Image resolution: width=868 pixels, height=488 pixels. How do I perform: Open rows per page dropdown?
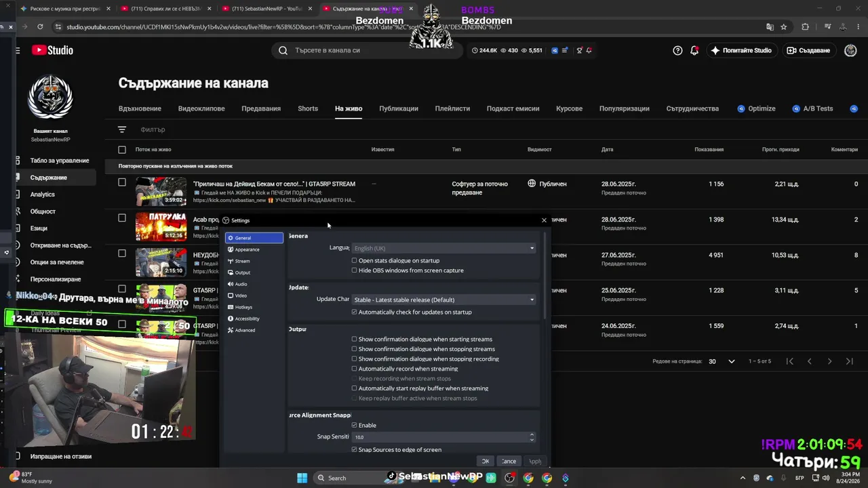[722, 361]
